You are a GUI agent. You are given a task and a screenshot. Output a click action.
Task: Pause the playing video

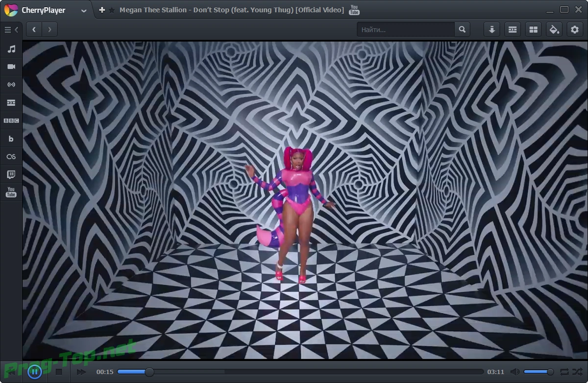[x=34, y=372]
